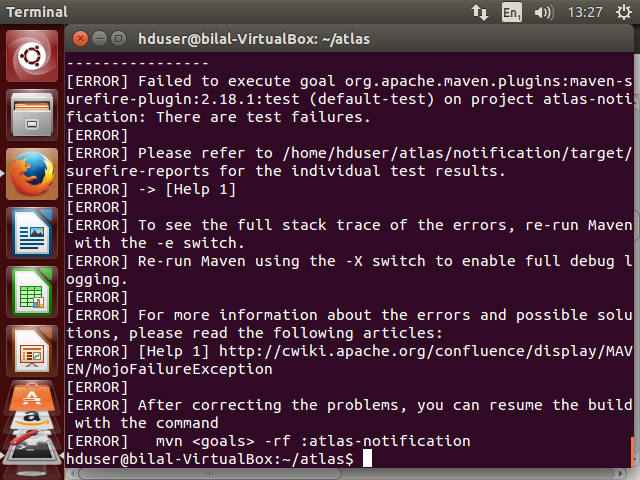Open the Amazon launcher icon
This screenshot has height=480, width=640.
pos(32,420)
